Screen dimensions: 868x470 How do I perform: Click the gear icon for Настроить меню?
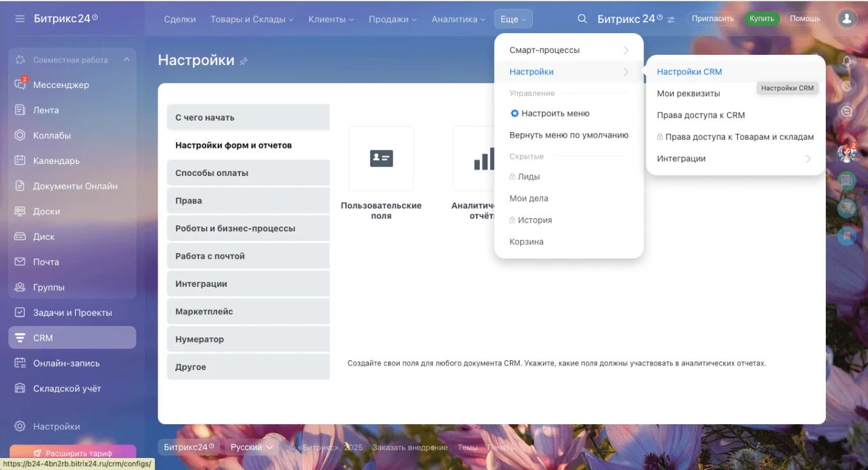(x=514, y=114)
